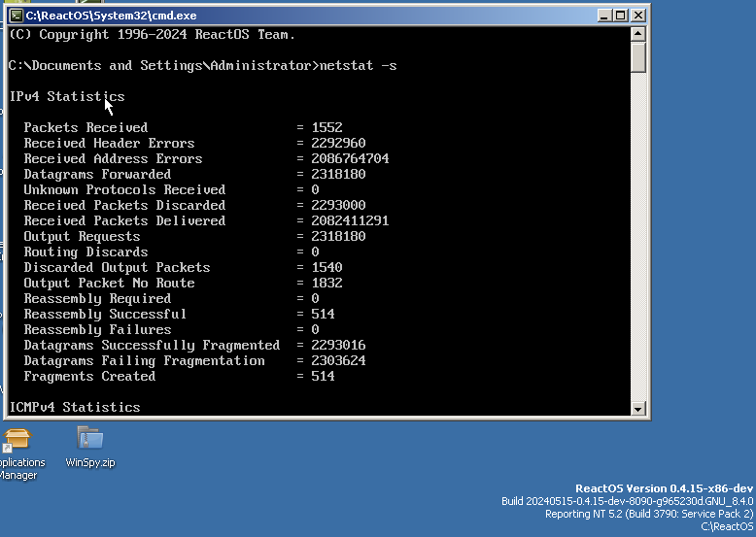Click 'Output Packet No Route' label
This screenshot has height=537, width=756.
110,283
